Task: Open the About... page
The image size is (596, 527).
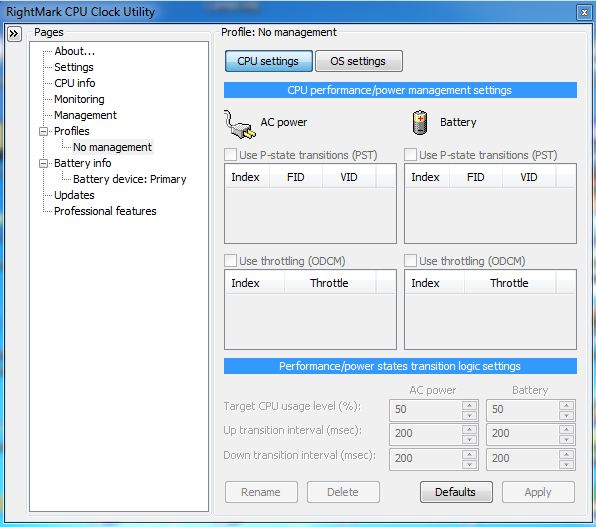Action: (x=74, y=51)
